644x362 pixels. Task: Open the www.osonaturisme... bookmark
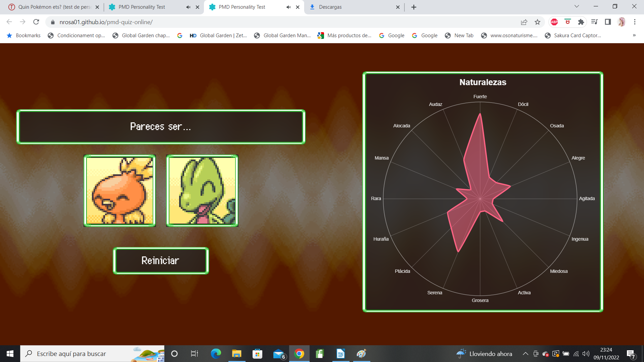[509, 36]
